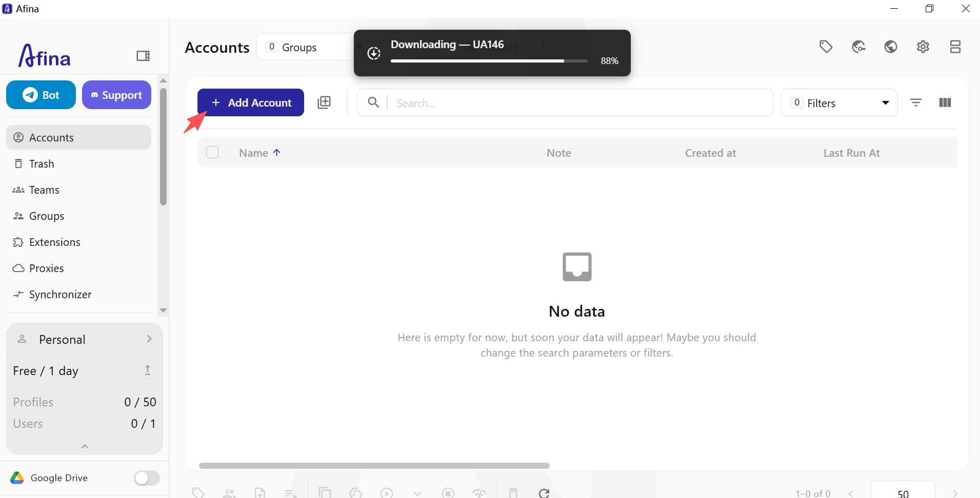Open Teams in sidebar
Viewport: 980px width, 498px height.
coord(78,190)
